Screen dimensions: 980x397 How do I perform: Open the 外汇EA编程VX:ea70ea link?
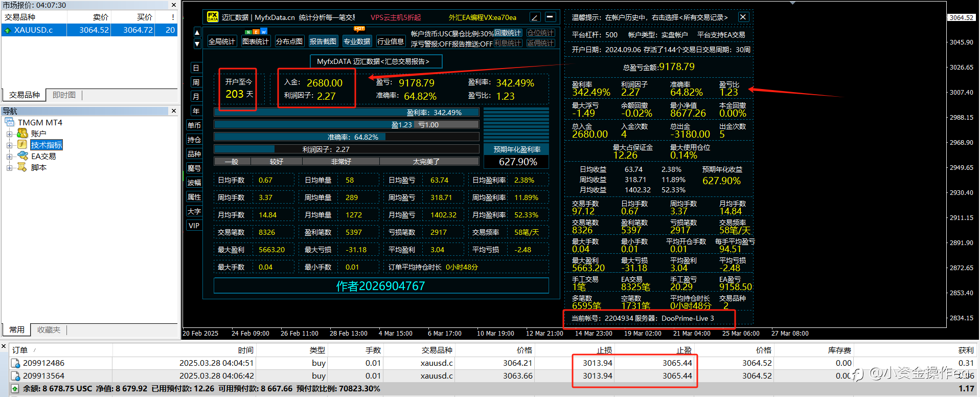483,17
